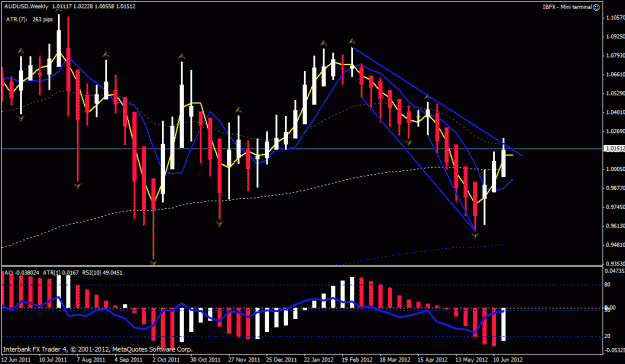Click the 1.0529 price scale label

tap(614, 93)
